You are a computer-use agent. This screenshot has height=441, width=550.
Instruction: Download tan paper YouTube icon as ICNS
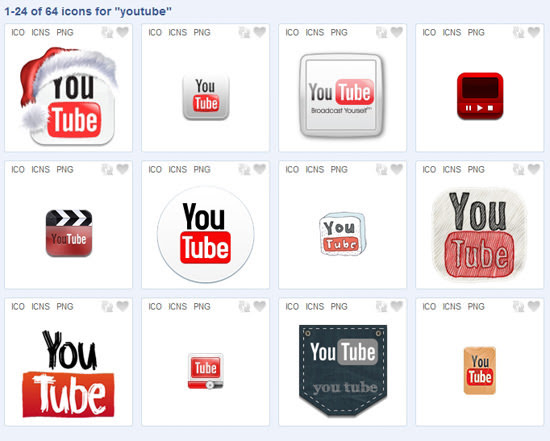tap(452, 307)
